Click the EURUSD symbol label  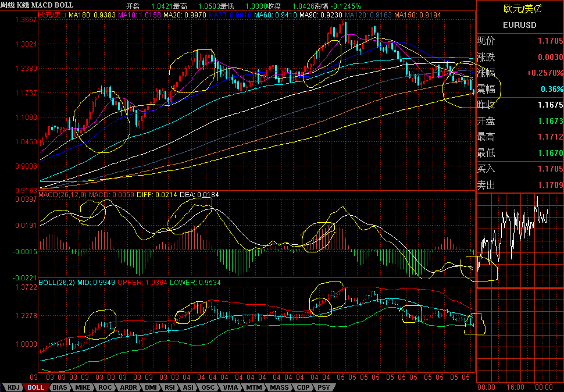[x=519, y=25]
